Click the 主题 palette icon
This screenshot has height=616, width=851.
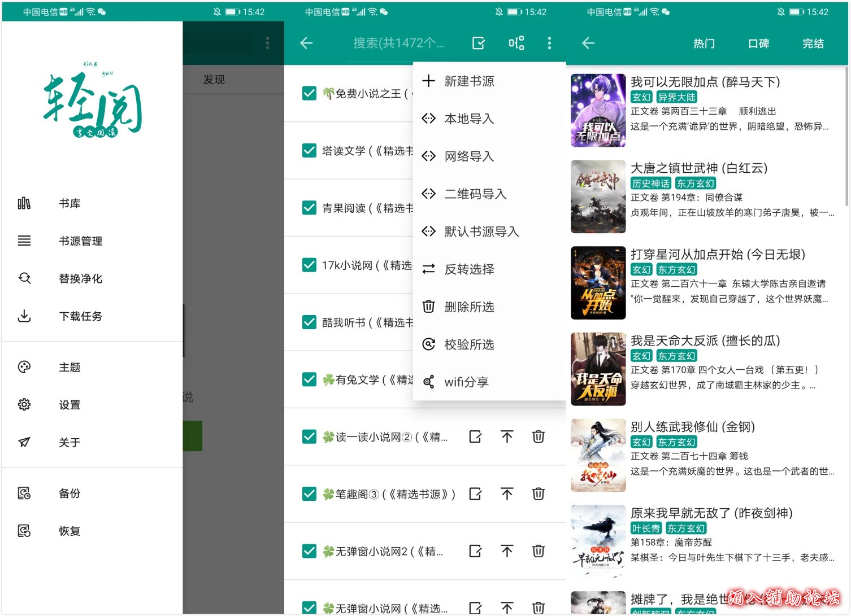click(24, 367)
